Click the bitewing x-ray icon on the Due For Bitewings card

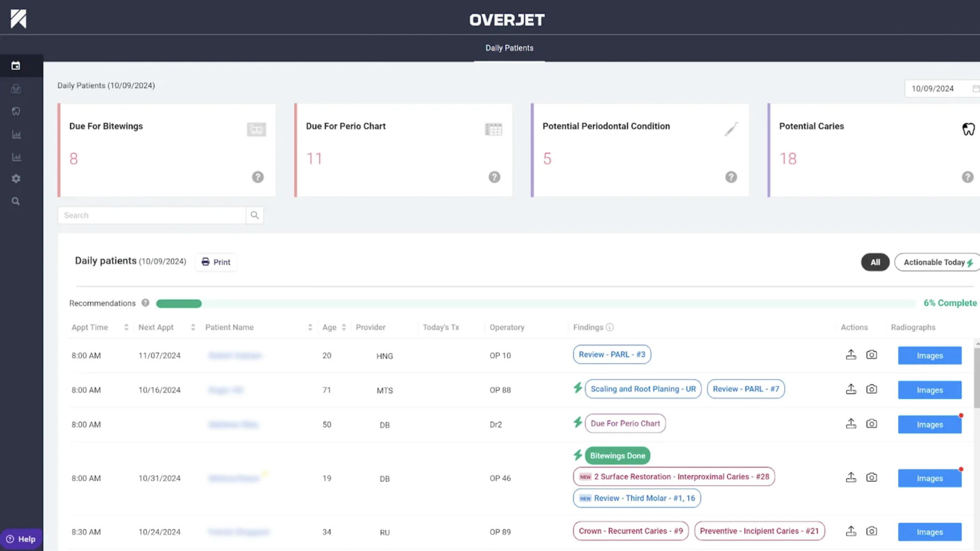tap(257, 129)
